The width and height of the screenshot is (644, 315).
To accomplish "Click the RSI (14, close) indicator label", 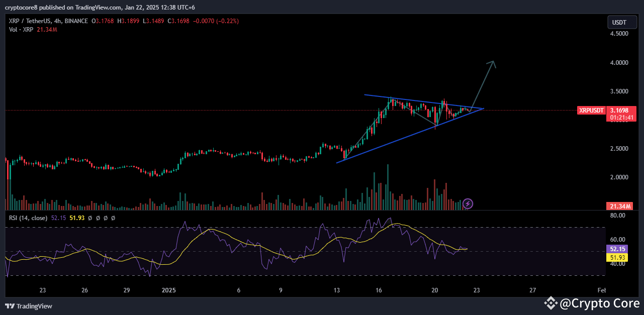I will [28, 218].
